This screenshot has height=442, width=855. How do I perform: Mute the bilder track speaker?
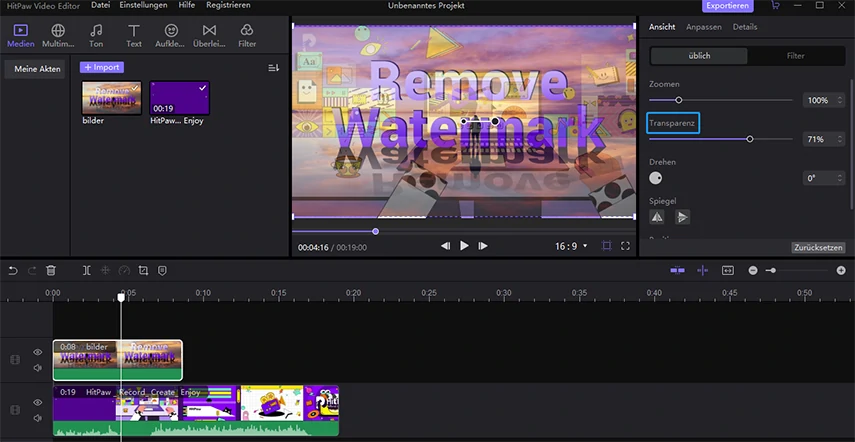[38, 368]
